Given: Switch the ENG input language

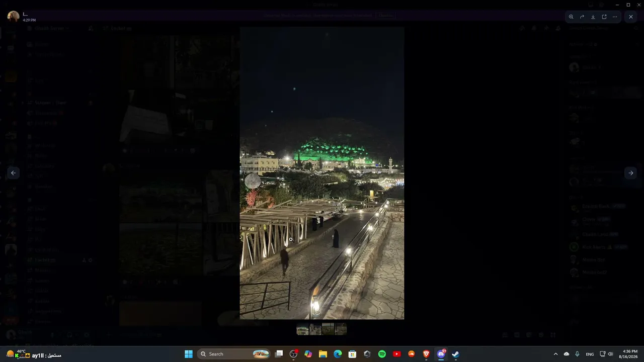Looking at the screenshot, I should (x=590, y=354).
